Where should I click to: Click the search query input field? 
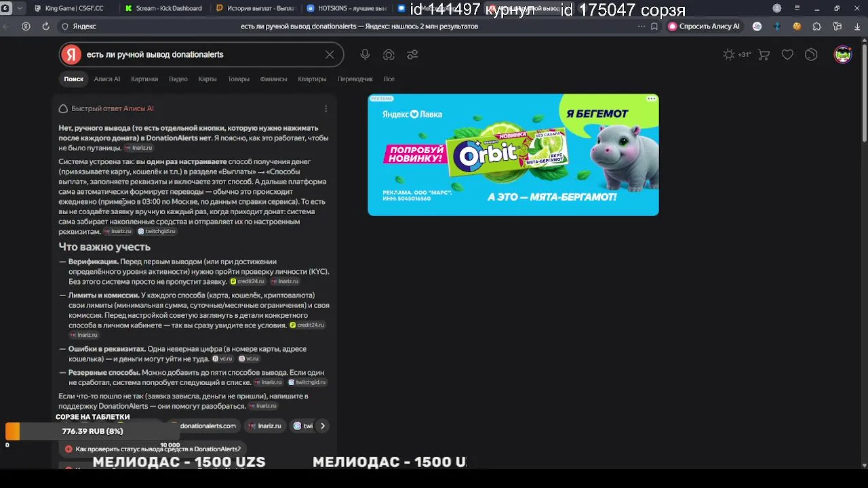202,55
